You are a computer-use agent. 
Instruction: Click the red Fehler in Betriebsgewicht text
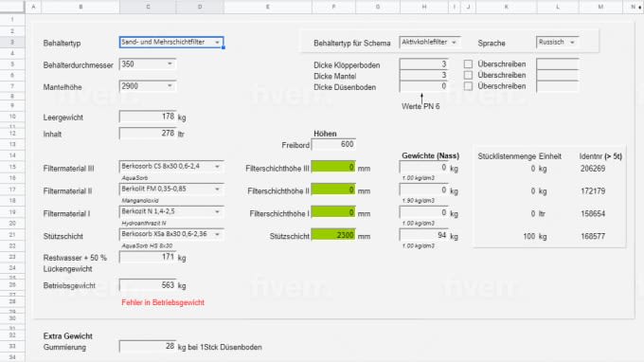click(163, 302)
